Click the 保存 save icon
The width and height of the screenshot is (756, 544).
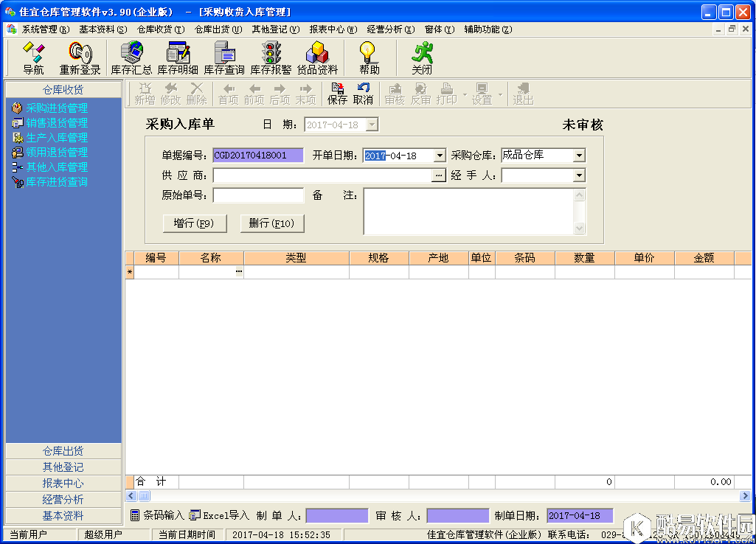click(337, 94)
